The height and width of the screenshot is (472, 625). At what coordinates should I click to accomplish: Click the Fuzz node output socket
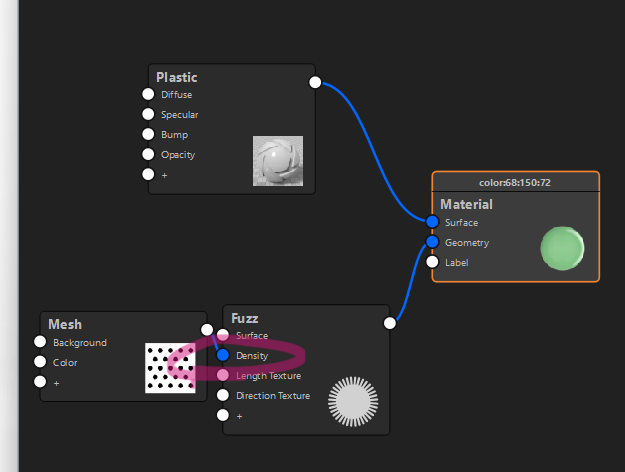[389, 323]
